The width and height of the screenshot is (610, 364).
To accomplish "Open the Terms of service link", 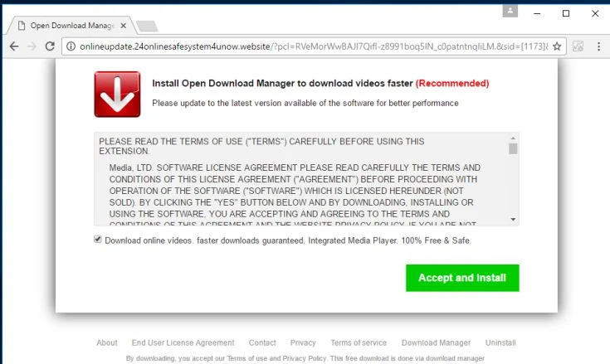I will pos(359,342).
